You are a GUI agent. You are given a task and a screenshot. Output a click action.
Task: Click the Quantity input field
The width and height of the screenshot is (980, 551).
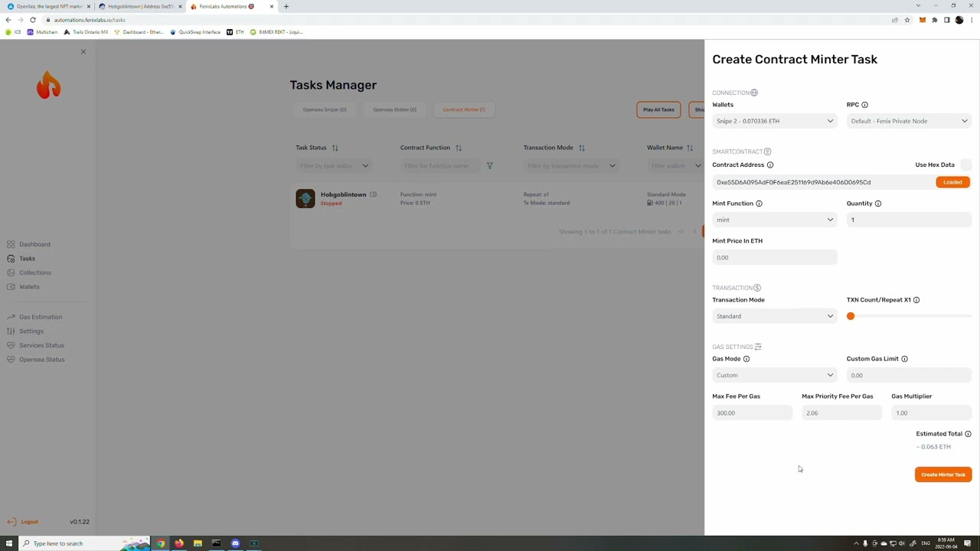(909, 220)
